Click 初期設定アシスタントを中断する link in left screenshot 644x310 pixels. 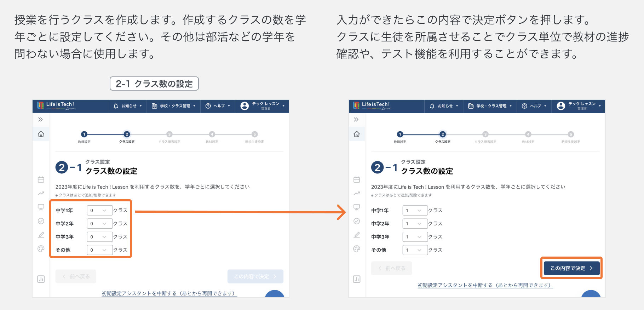(169, 293)
